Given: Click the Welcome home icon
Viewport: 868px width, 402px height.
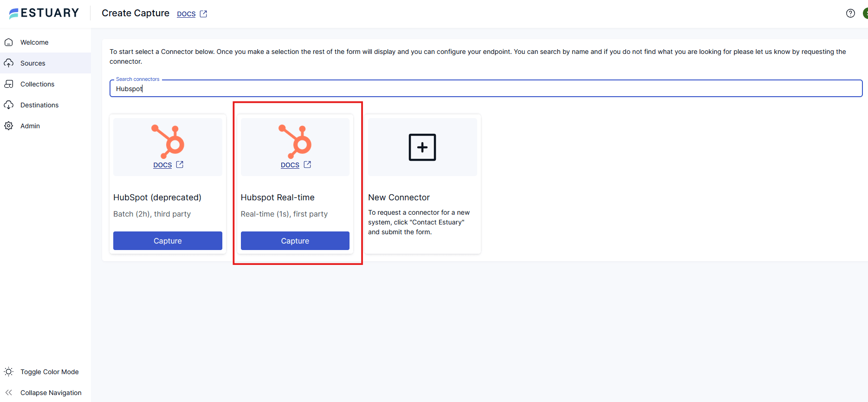Looking at the screenshot, I should coord(9,42).
